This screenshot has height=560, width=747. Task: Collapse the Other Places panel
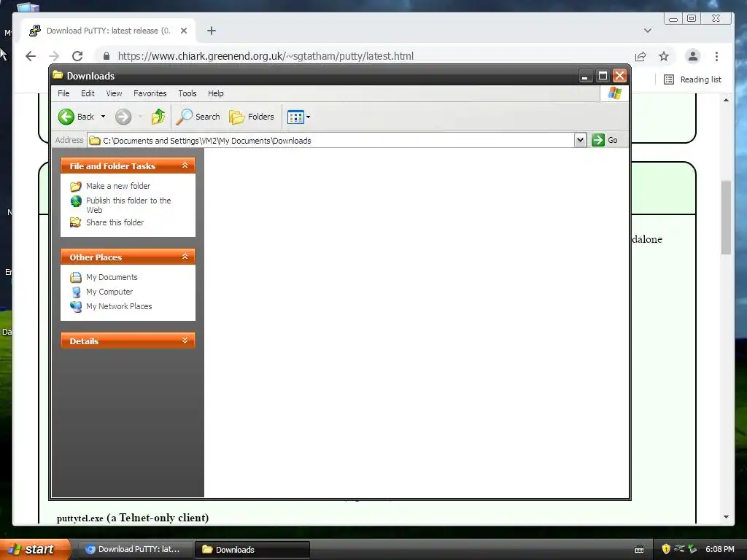[x=185, y=257]
